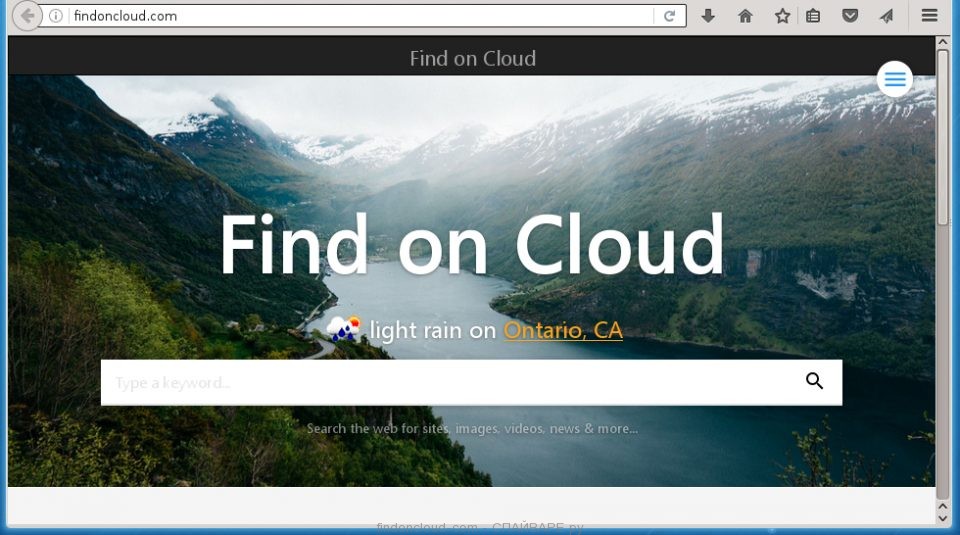Click the magnifier search button
This screenshot has width=960, height=535.
click(x=814, y=381)
